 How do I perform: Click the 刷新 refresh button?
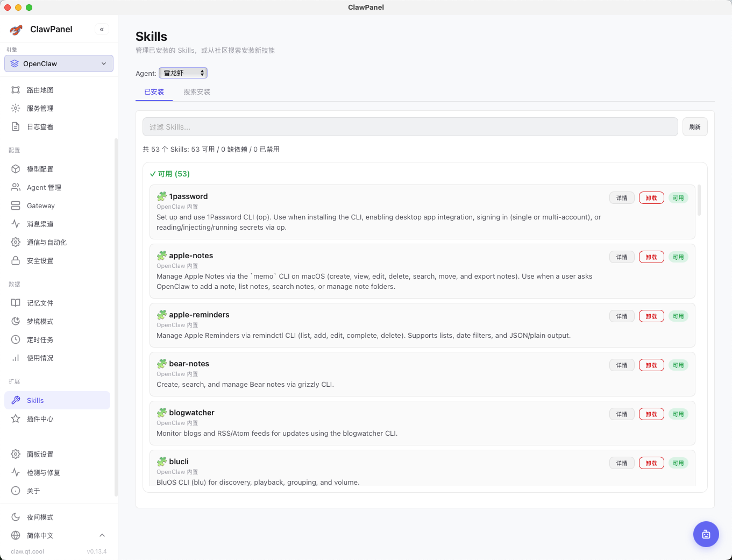pyautogui.click(x=694, y=127)
